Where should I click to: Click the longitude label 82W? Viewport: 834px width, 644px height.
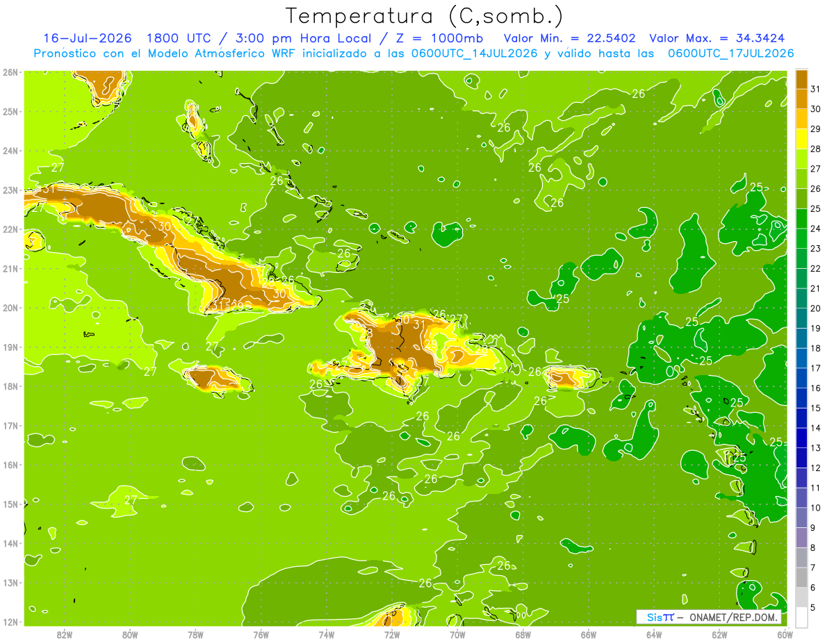(65, 634)
